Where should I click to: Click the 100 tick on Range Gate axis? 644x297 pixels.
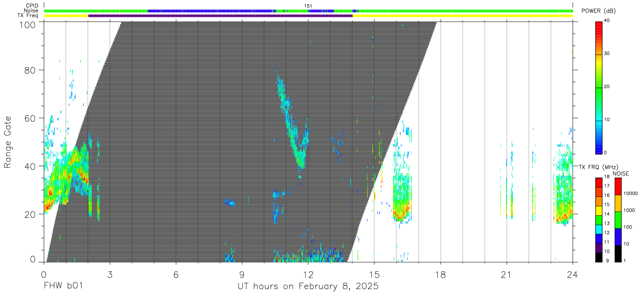[x=27, y=25]
